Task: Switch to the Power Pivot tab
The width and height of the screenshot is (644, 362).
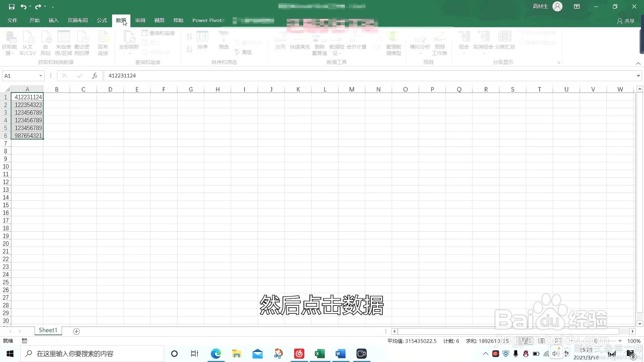Action: [207, 21]
